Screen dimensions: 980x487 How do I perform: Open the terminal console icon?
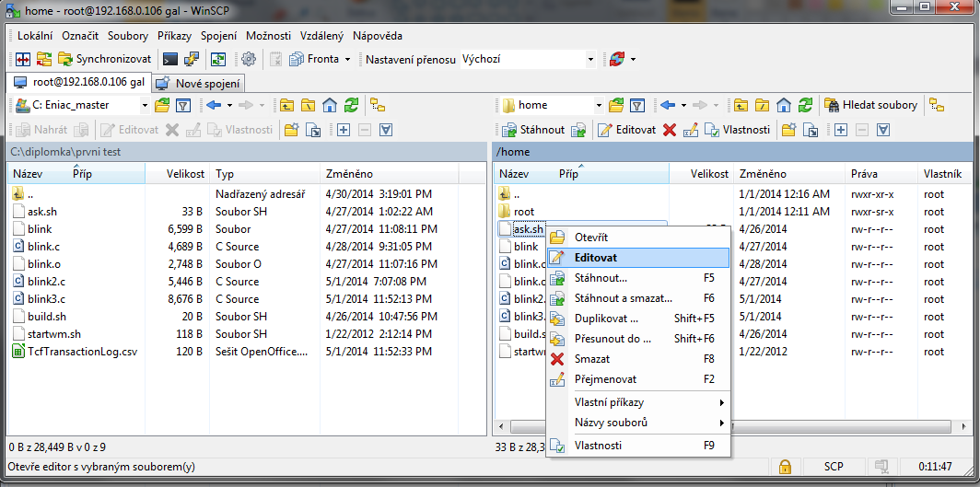pos(170,59)
